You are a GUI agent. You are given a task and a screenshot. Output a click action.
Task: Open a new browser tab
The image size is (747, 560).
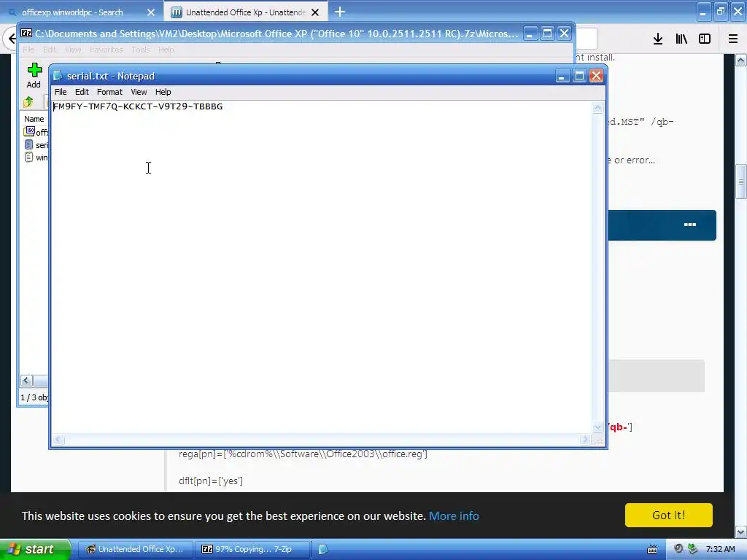(340, 12)
